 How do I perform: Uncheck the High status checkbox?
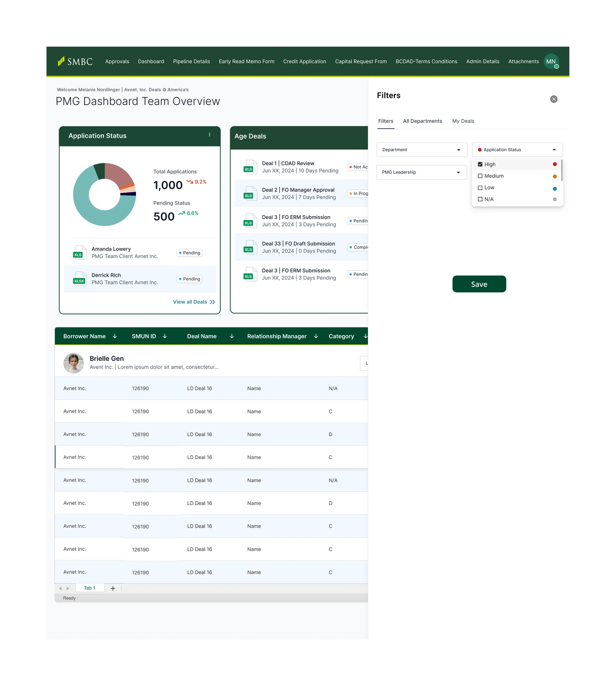click(480, 164)
